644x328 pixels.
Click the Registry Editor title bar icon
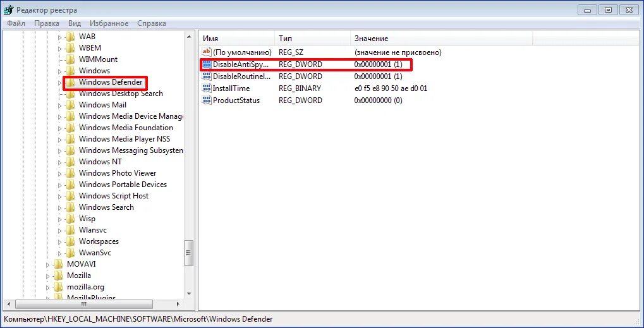9,10
